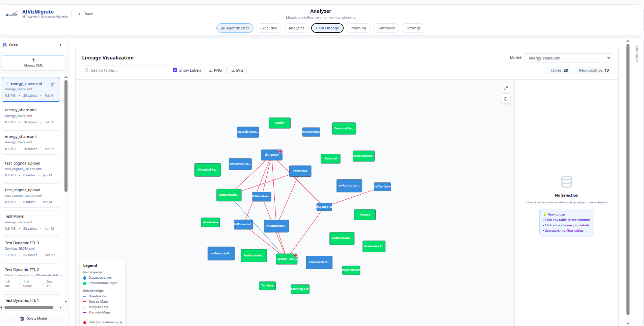The width and height of the screenshot is (644, 326).
Task: Click the scroll-down arrow of file list
Action: point(66,302)
